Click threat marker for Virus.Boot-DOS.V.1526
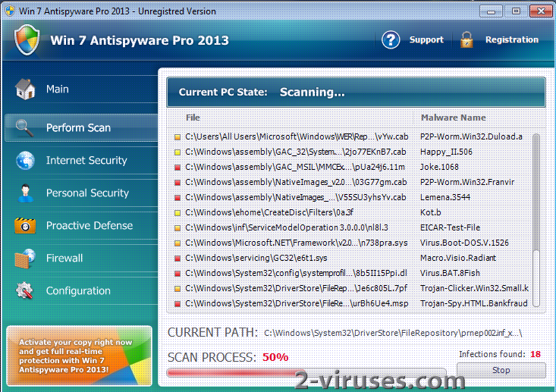 [x=177, y=243]
